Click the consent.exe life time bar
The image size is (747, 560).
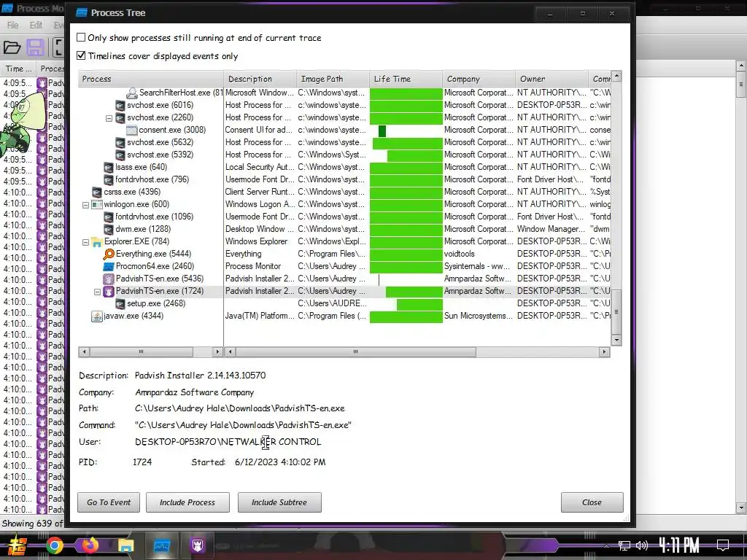point(382,131)
